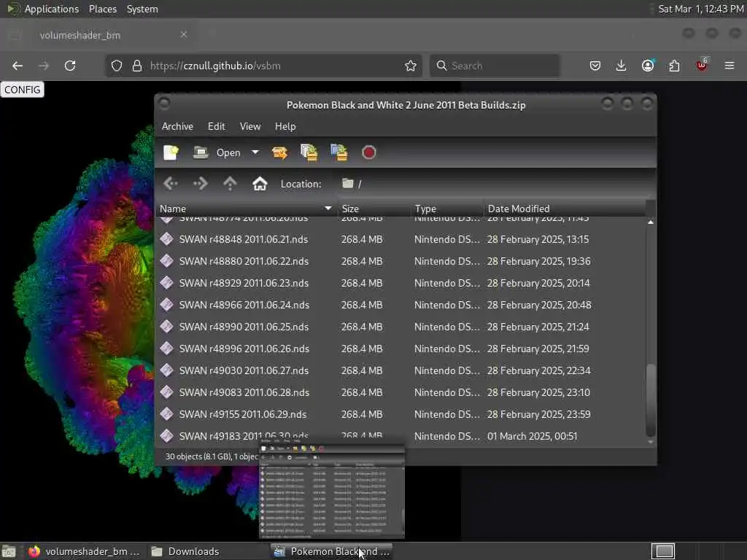Click date cell 28 February 2025, 23:59
Viewport: 747px width, 560px height.
point(539,414)
